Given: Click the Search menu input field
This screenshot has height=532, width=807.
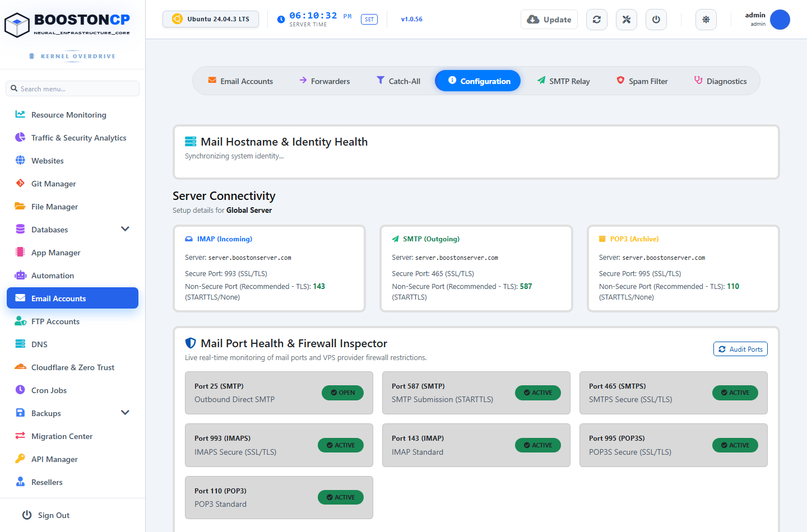Looking at the screenshot, I should click(x=72, y=88).
